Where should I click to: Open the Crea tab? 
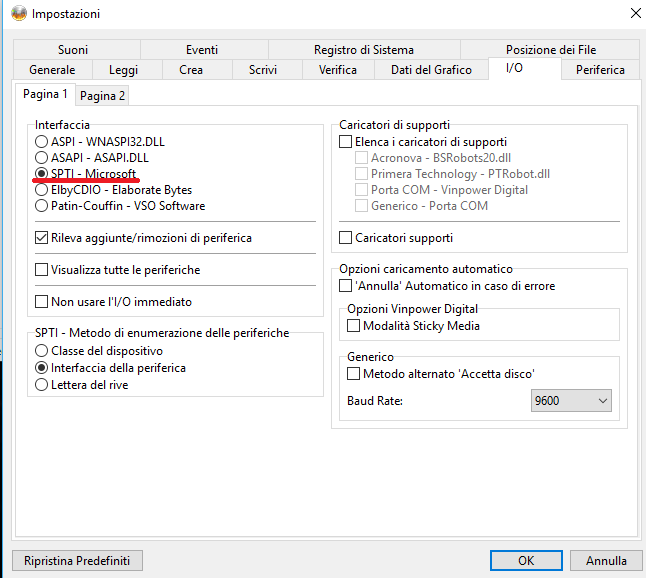point(197,70)
